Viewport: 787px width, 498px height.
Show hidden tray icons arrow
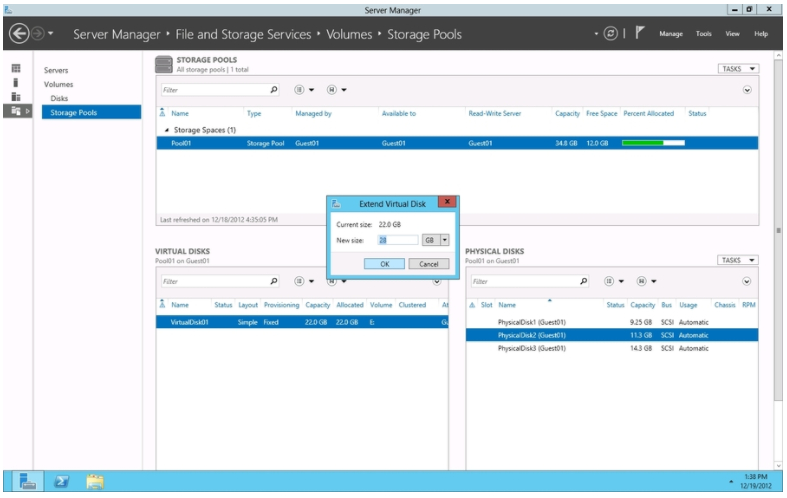pos(731,482)
